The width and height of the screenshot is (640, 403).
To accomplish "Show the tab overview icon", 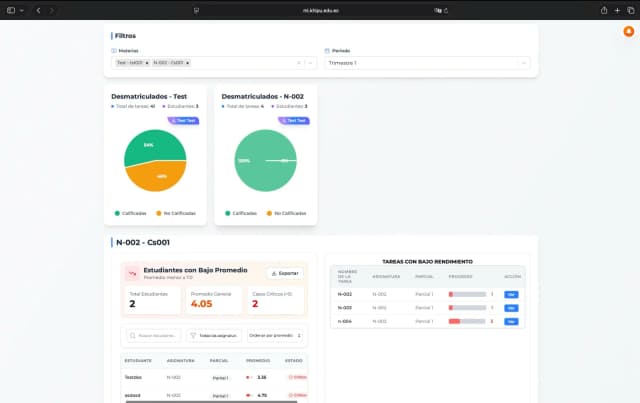I will click(631, 10).
